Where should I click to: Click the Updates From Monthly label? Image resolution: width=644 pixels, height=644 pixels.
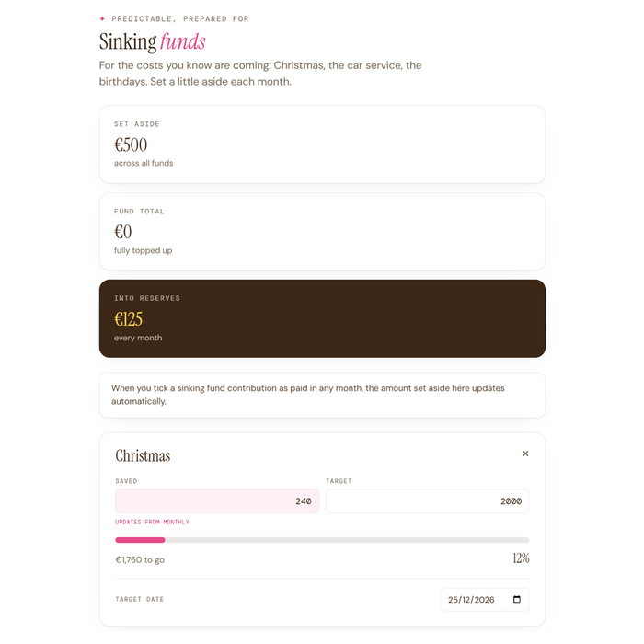152,522
